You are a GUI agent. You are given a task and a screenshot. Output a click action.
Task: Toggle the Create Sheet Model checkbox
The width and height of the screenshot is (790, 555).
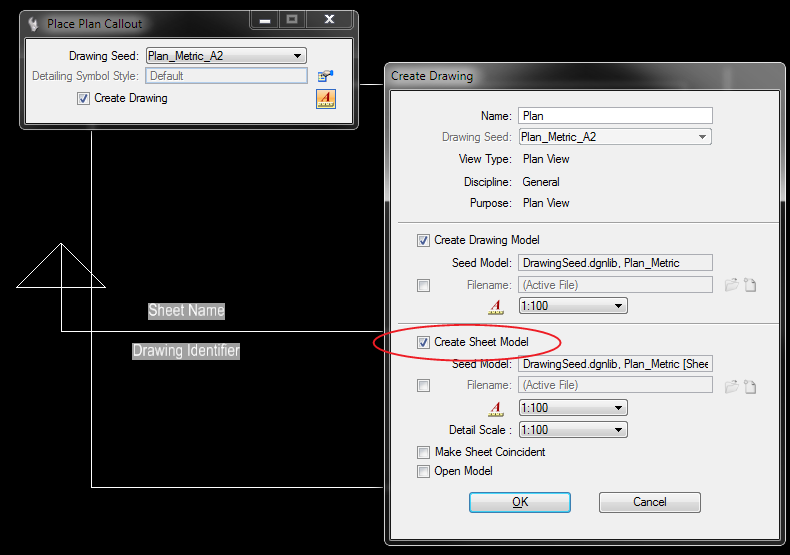423,342
